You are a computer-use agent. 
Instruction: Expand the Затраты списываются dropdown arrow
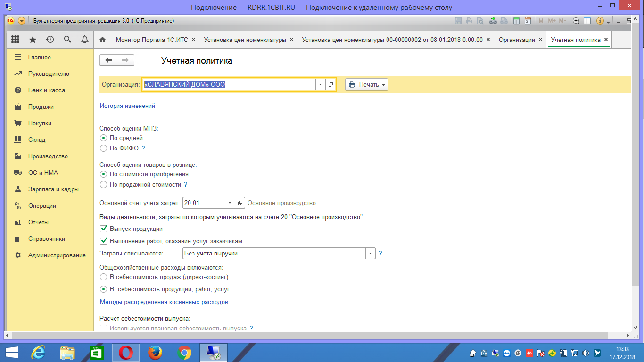click(371, 253)
